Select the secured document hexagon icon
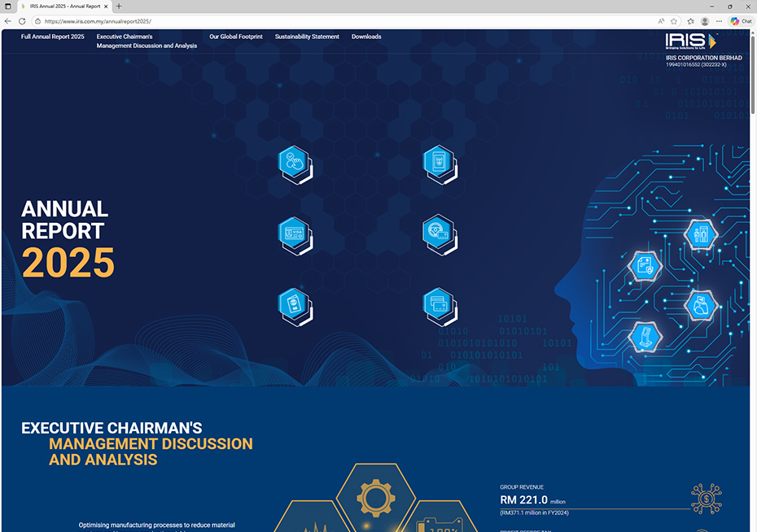Screen dimensions: 757x532 click(645, 266)
